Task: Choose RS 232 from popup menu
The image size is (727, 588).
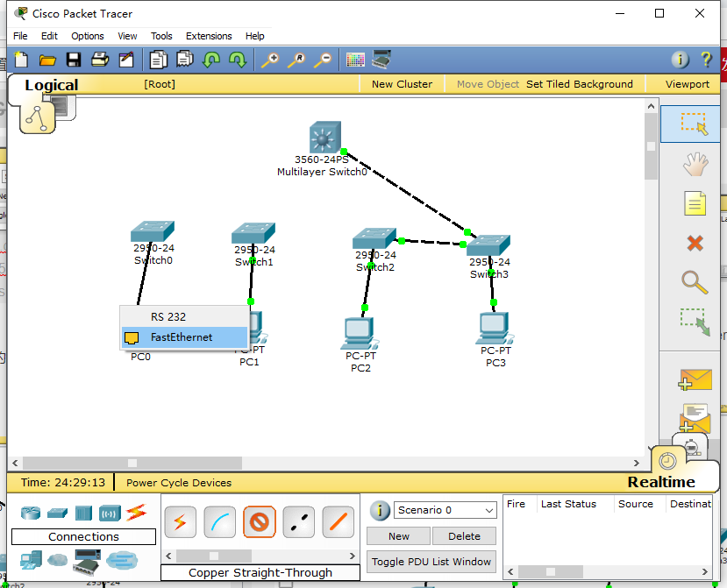Action: point(184,317)
